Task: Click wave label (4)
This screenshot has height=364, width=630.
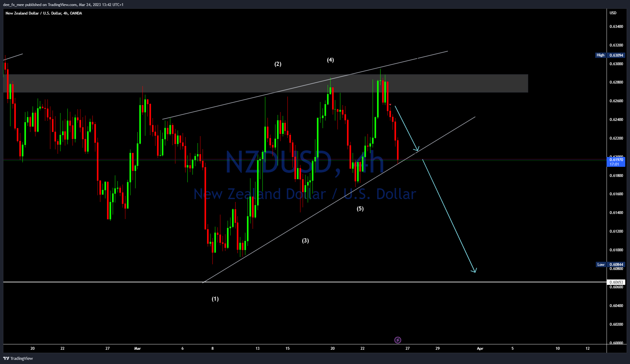Action: [330, 60]
